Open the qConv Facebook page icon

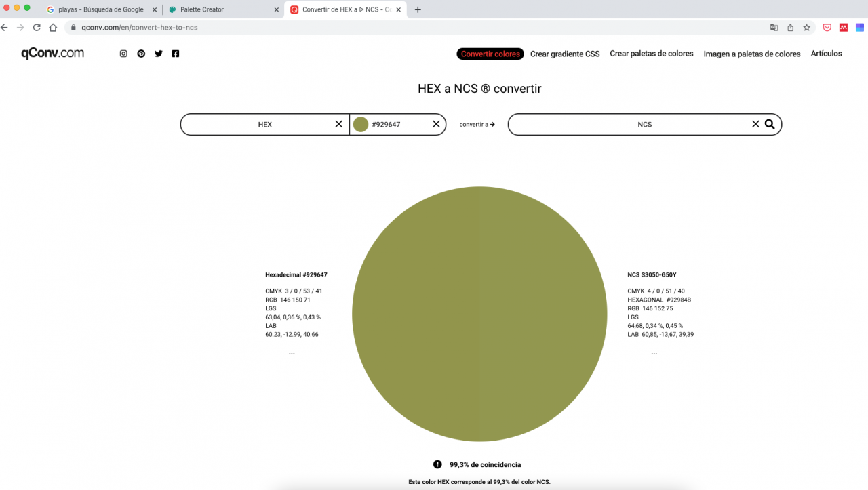[176, 54]
